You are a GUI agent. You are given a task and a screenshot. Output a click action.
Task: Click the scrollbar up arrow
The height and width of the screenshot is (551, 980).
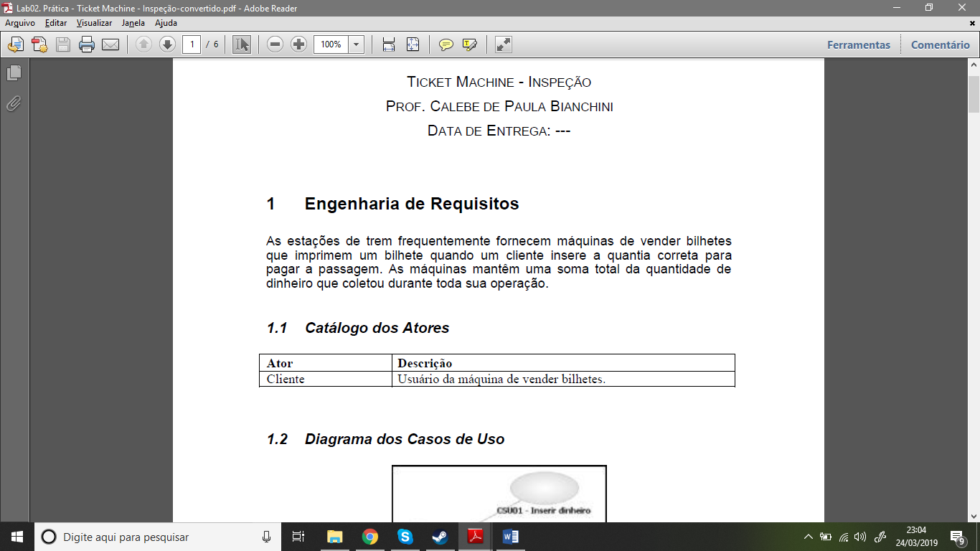click(974, 65)
